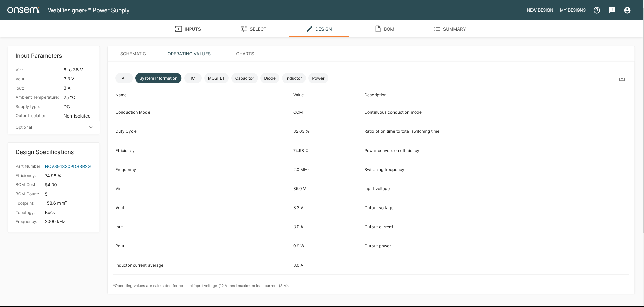Viewport: 644px width, 307px height.
Task: Expand the Optional input parameters section
Action: point(91,127)
